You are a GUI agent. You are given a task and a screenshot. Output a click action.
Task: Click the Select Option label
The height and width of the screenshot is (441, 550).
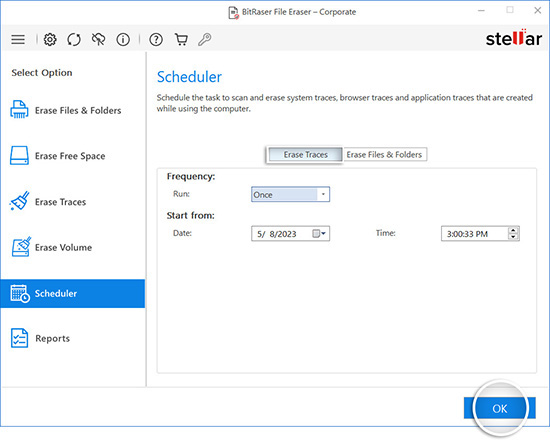tap(42, 73)
